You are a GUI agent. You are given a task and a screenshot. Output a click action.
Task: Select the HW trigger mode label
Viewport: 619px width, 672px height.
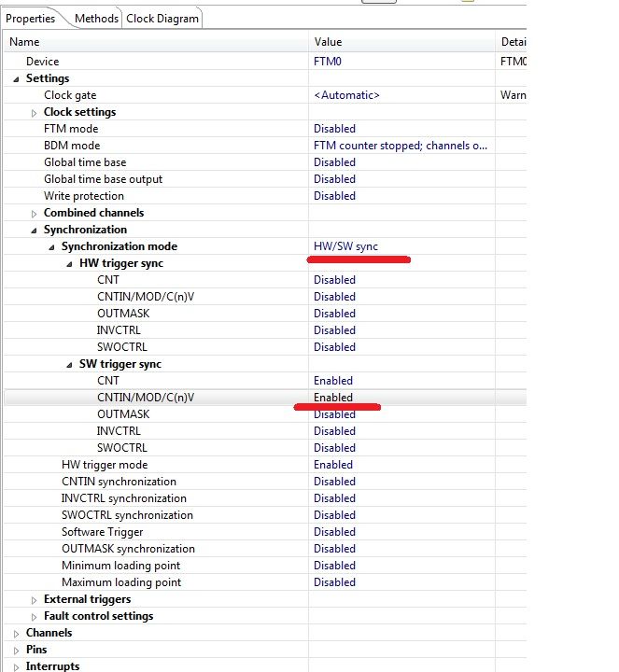click(x=105, y=465)
